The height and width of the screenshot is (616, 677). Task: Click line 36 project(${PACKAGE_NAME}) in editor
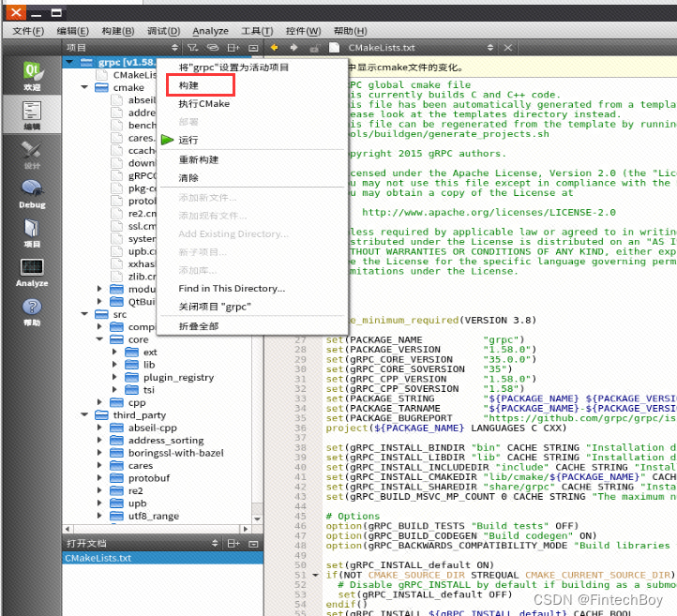446,428
